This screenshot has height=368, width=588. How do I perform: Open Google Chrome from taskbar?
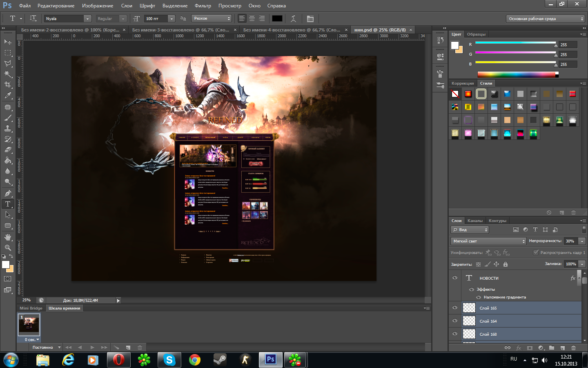pyautogui.click(x=195, y=360)
